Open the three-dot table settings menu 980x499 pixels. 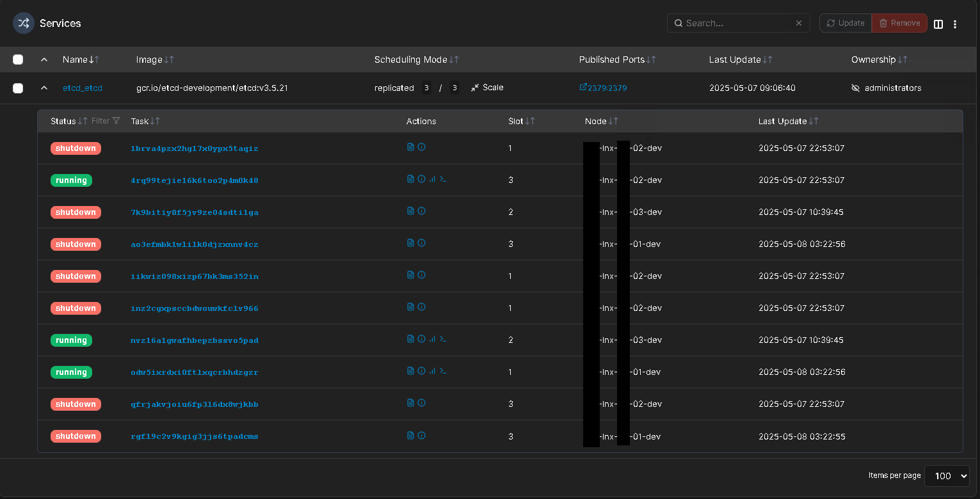(x=955, y=24)
